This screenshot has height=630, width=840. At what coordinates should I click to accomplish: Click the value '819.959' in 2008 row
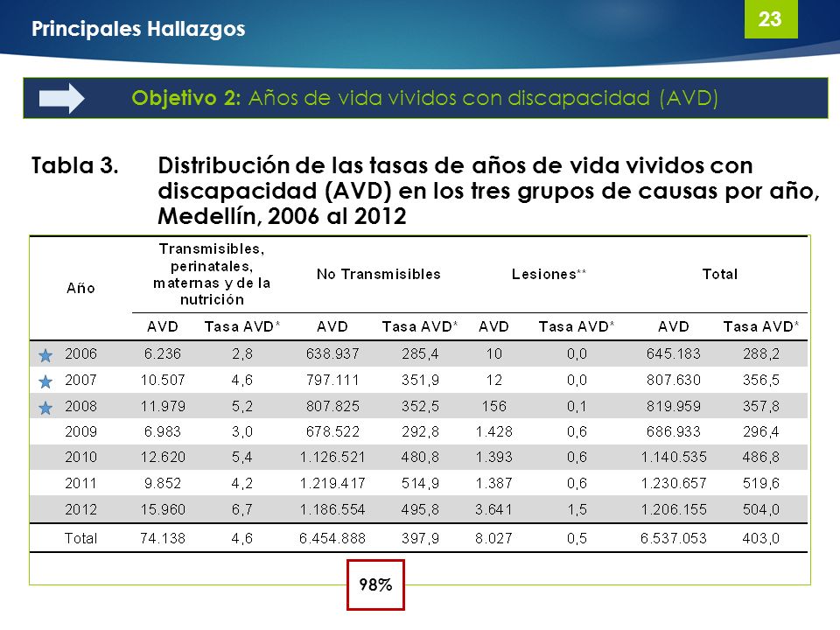(674, 407)
